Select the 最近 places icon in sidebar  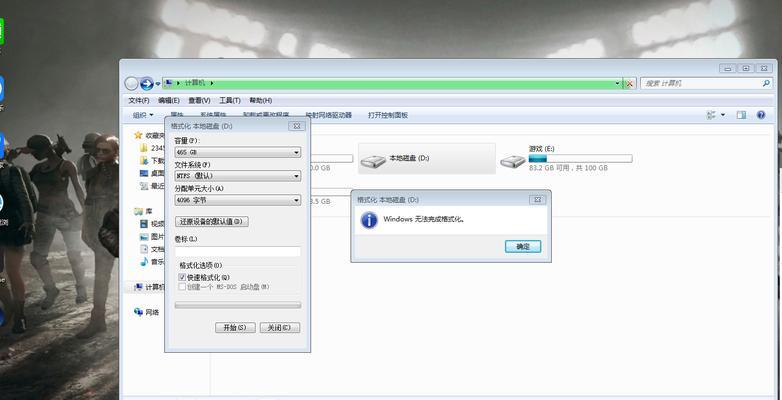[x=144, y=186]
